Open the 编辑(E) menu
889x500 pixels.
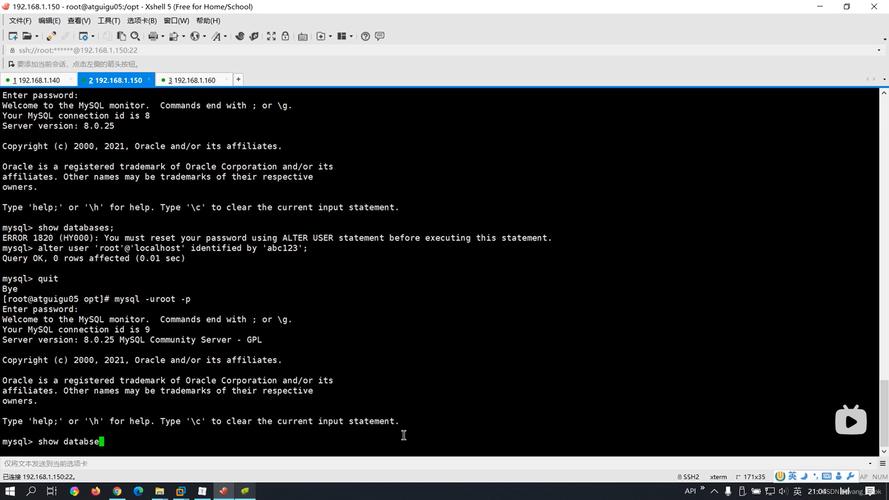pyautogui.click(x=49, y=21)
